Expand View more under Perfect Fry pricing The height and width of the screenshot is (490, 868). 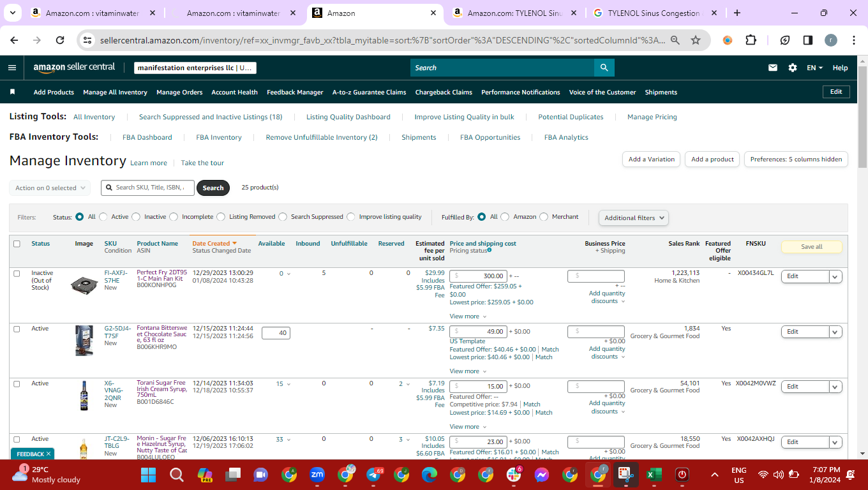point(468,316)
